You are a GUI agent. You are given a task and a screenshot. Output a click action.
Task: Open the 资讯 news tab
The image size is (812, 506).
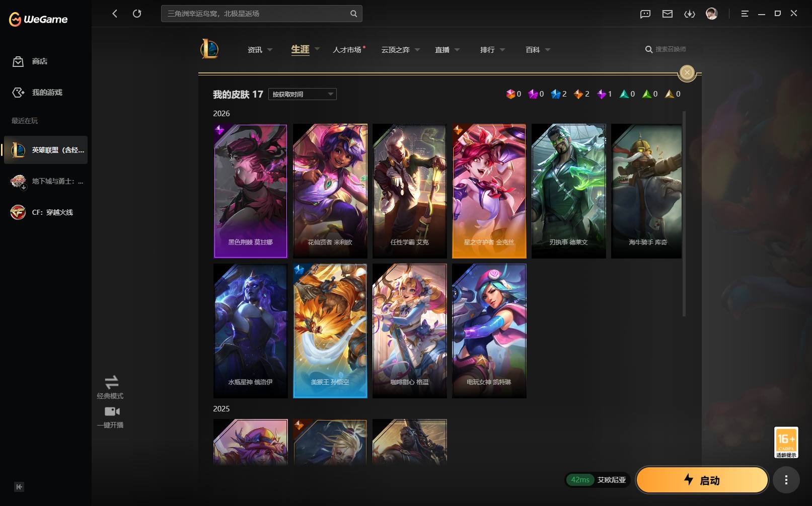coord(255,50)
